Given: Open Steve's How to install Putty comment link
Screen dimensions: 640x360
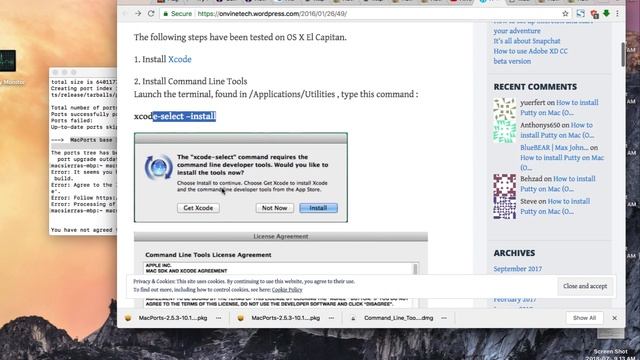Looking at the screenshot, I should click(x=555, y=206).
